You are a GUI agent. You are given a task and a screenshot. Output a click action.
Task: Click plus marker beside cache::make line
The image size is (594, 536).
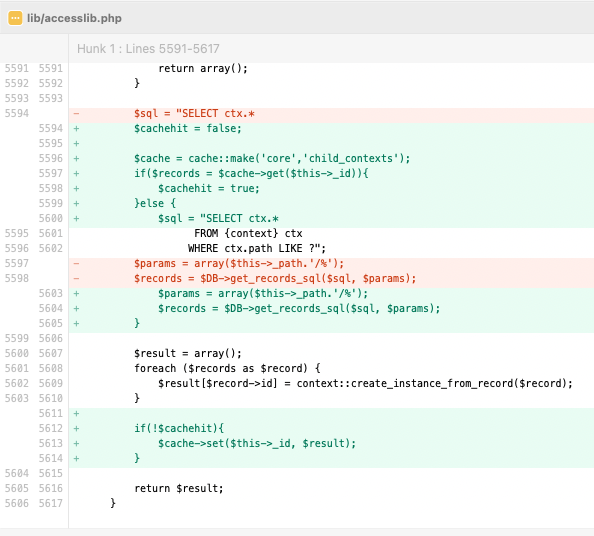tap(77, 158)
